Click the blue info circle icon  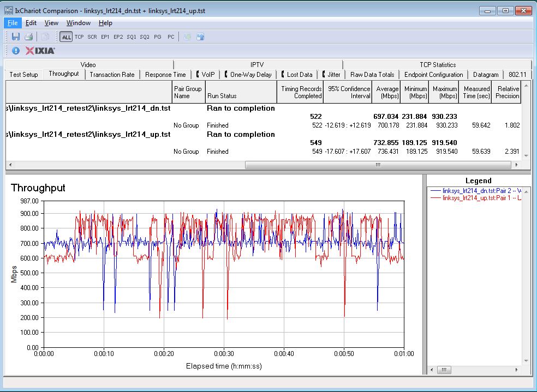coord(16,51)
